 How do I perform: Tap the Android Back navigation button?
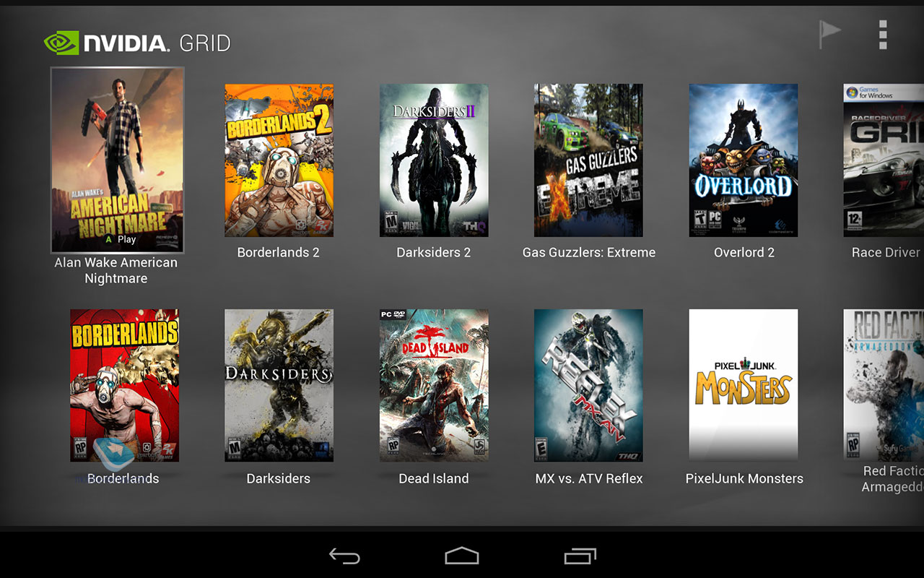pyautogui.click(x=344, y=556)
